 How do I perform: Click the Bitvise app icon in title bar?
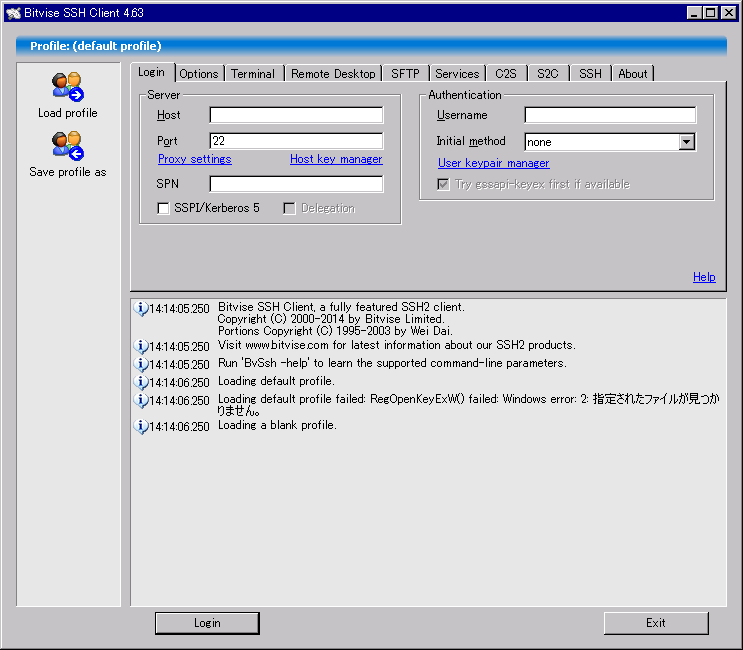pyautogui.click(x=13, y=13)
